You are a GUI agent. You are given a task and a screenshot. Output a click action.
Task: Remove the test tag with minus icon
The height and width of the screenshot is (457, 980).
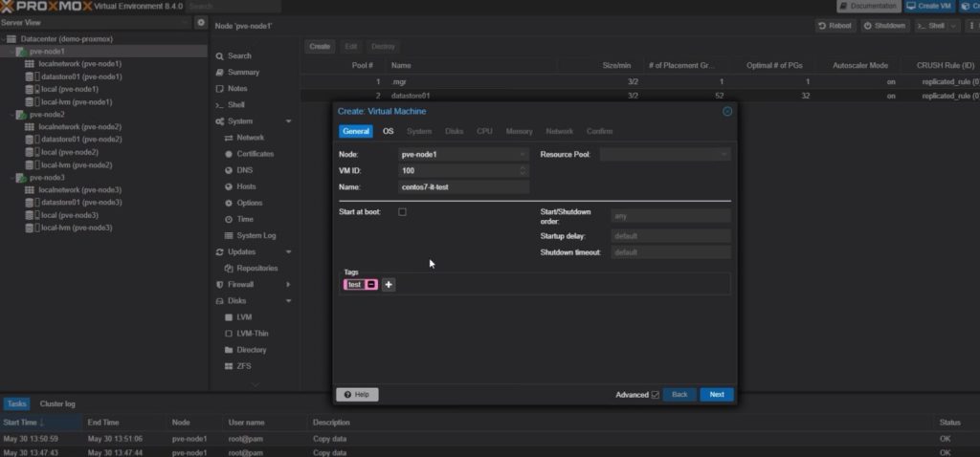click(371, 285)
